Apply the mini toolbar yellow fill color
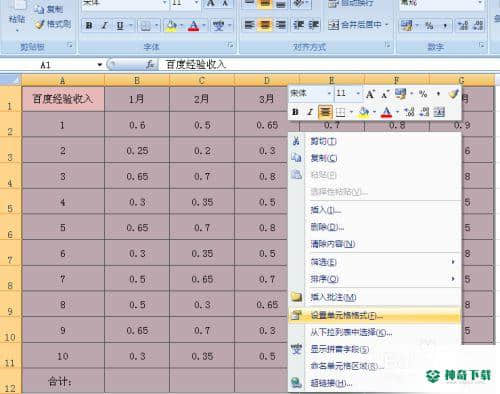Screen dimensions: 500x394 tap(364, 112)
